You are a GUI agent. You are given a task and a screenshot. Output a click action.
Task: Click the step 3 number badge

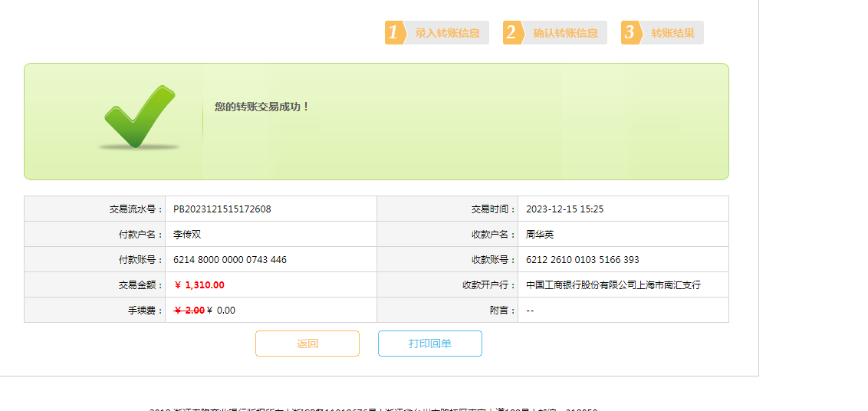tap(630, 33)
